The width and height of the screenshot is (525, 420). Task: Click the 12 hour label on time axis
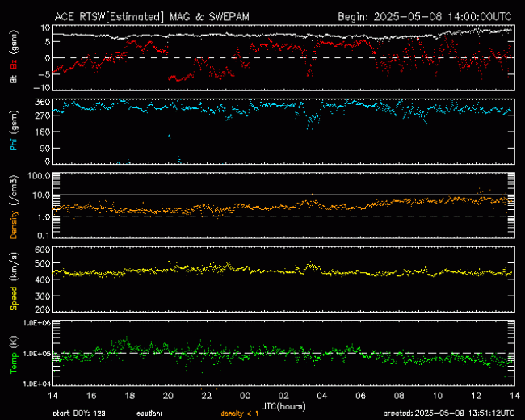[x=476, y=396]
